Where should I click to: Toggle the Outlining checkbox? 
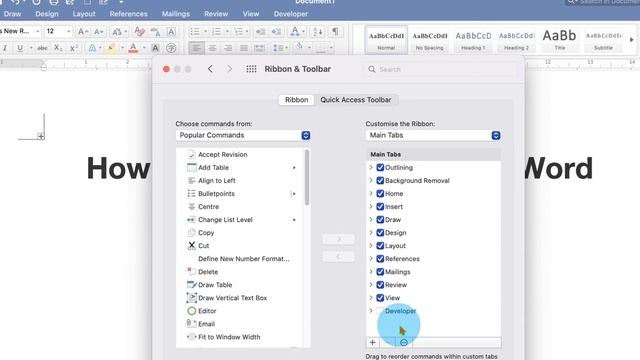(x=380, y=167)
